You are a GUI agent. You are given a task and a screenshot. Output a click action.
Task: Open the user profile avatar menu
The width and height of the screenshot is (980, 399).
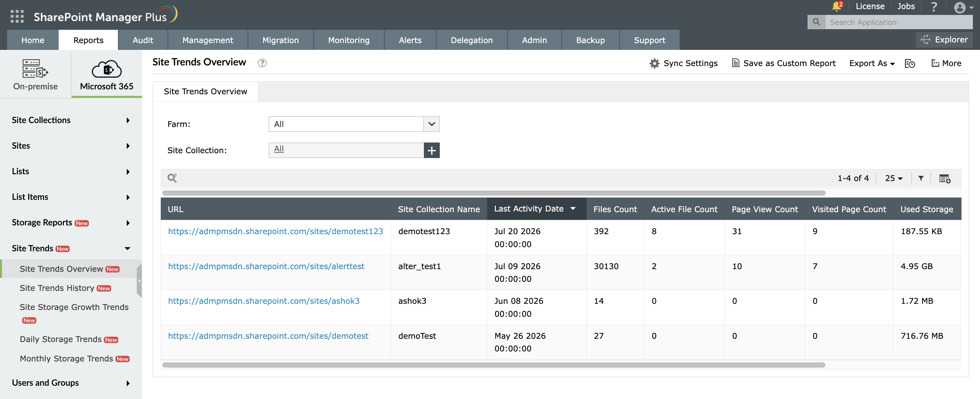pyautogui.click(x=963, y=7)
